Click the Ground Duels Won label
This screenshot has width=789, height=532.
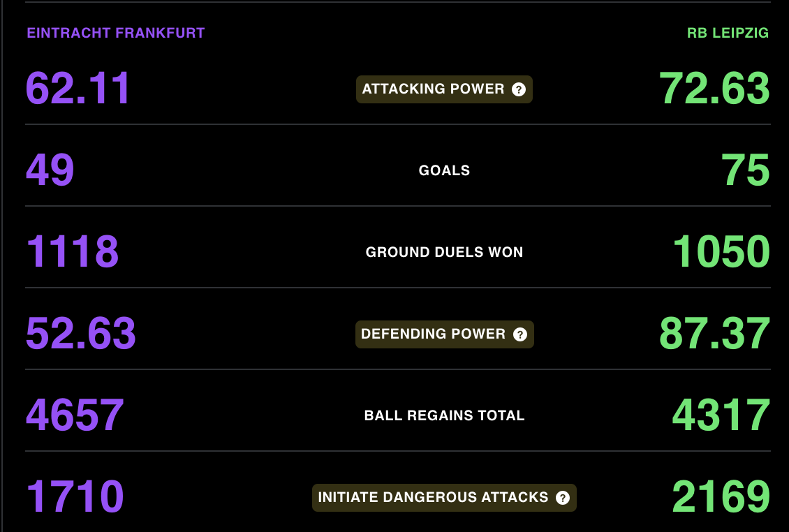coord(444,252)
